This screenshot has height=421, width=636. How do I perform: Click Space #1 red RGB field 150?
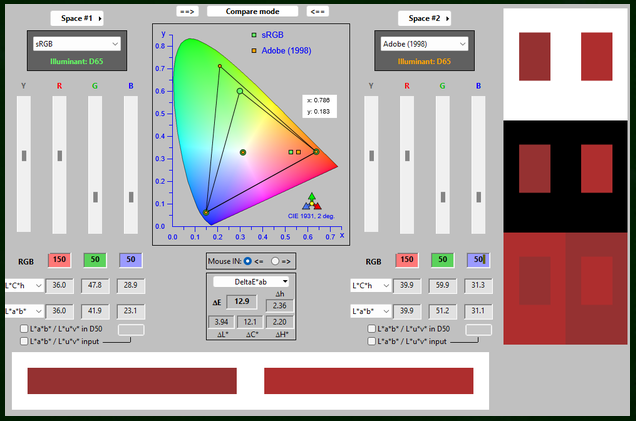[x=59, y=260]
